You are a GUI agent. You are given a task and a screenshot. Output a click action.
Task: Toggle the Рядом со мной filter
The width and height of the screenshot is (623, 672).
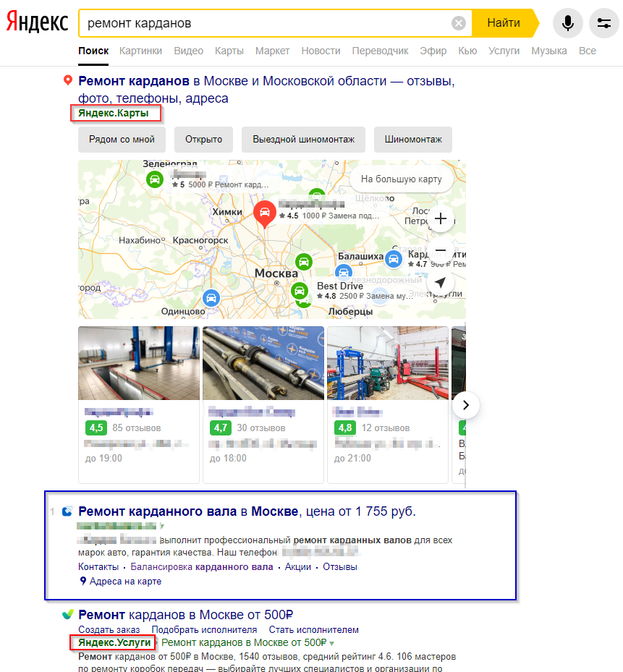(x=122, y=140)
